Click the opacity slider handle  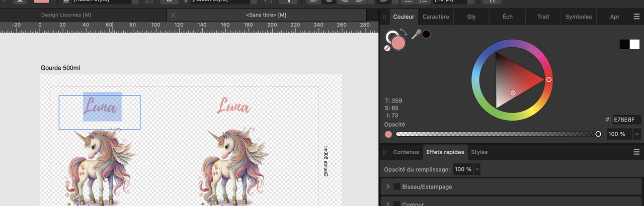point(598,134)
